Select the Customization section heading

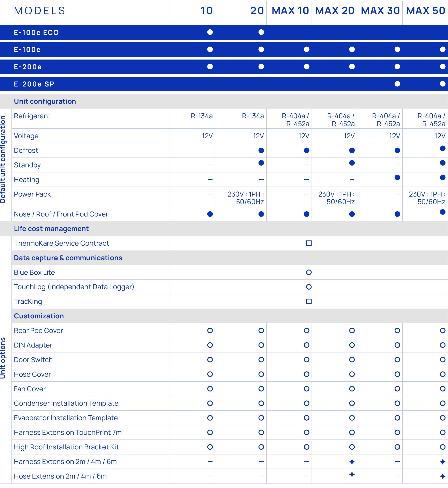coord(39,316)
